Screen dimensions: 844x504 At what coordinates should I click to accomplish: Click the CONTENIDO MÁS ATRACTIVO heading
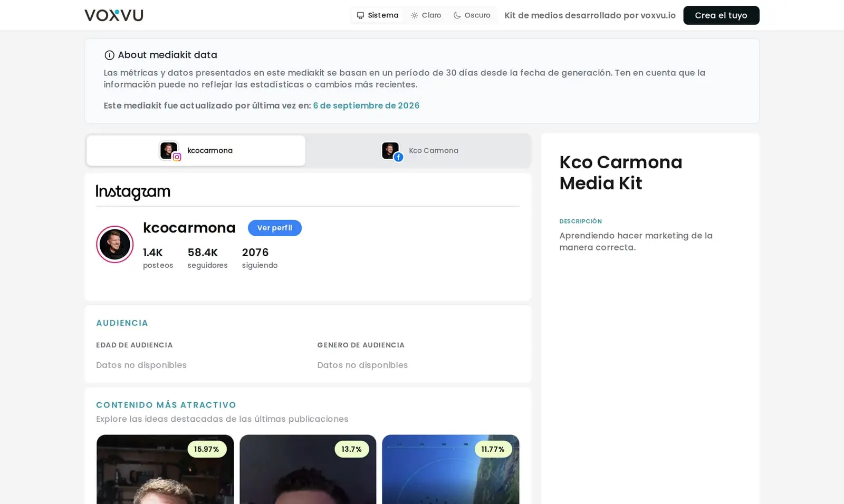(x=166, y=405)
